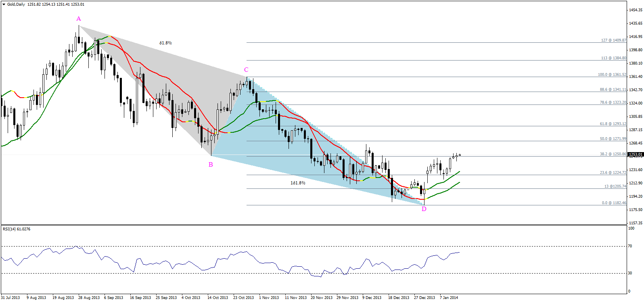Click the RSI scale level 70
This screenshot has width=644, height=301.
(630, 246)
